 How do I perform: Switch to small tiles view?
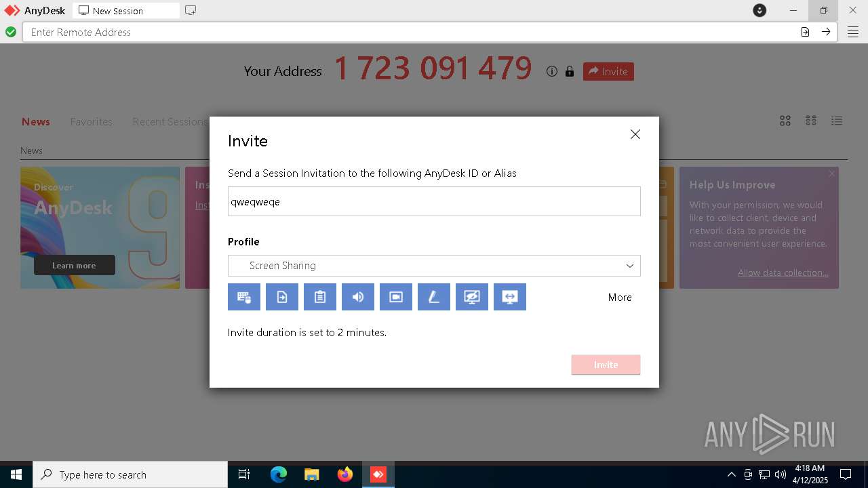click(811, 121)
